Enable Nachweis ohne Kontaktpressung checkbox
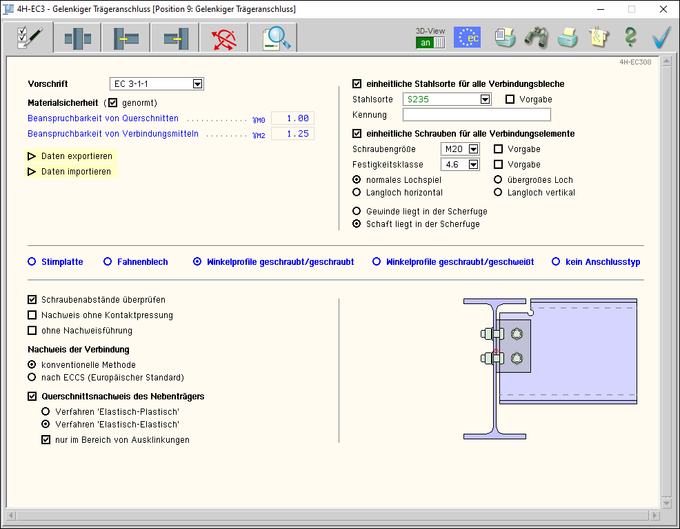 (32, 315)
